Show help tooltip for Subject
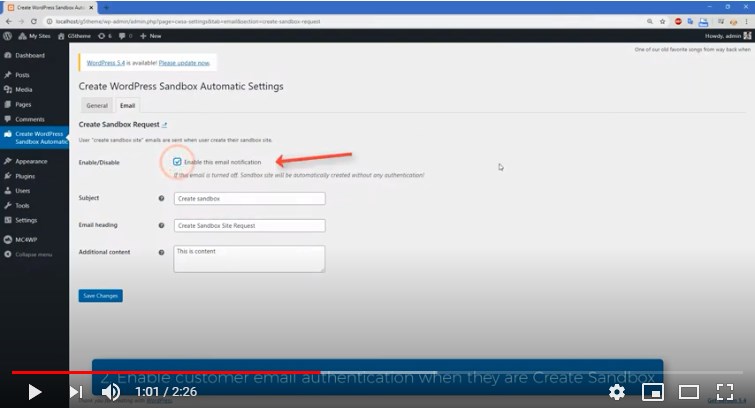 click(x=161, y=198)
